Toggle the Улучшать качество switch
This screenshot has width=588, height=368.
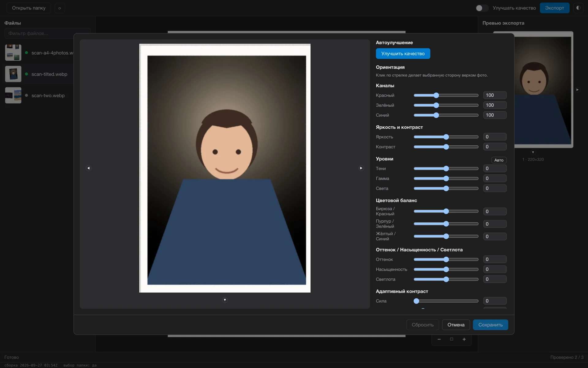[482, 8]
